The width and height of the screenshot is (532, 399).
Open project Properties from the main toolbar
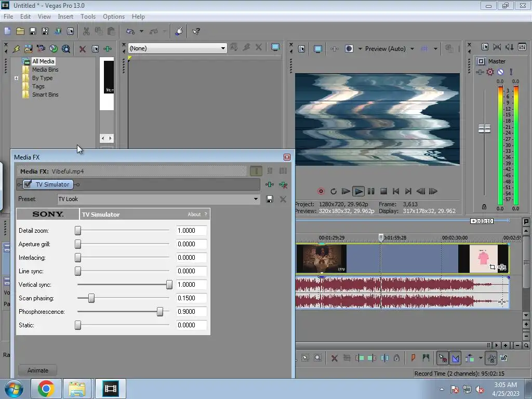click(70, 31)
